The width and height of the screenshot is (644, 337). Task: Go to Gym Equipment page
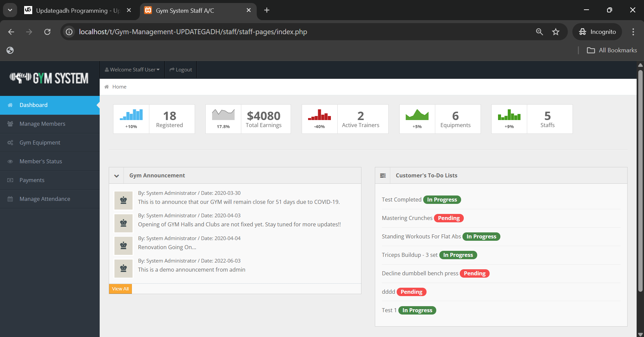(50, 143)
